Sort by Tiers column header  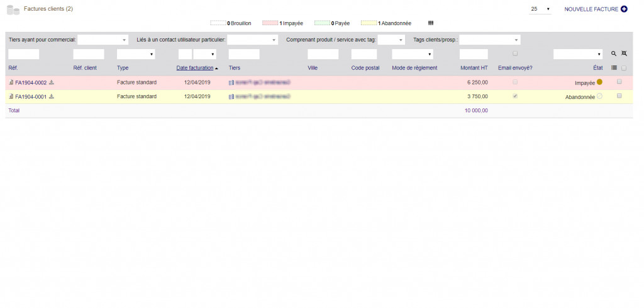(x=235, y=68)
